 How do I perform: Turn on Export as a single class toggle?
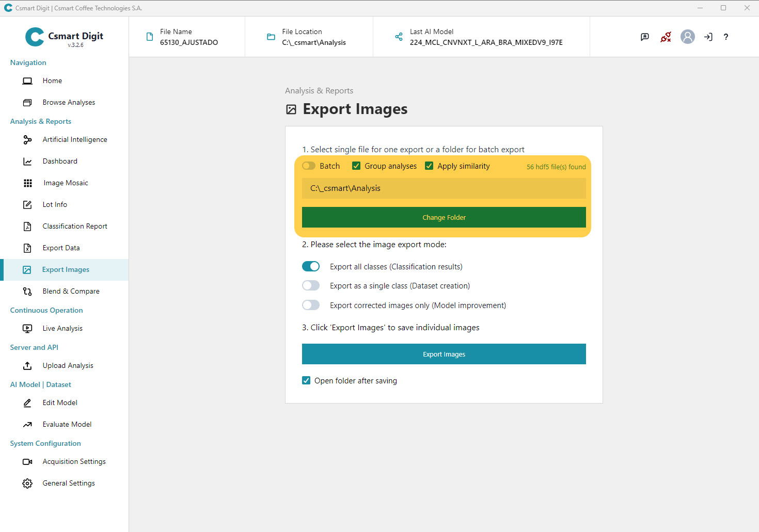pyautogui.click(x=311, y=285)
